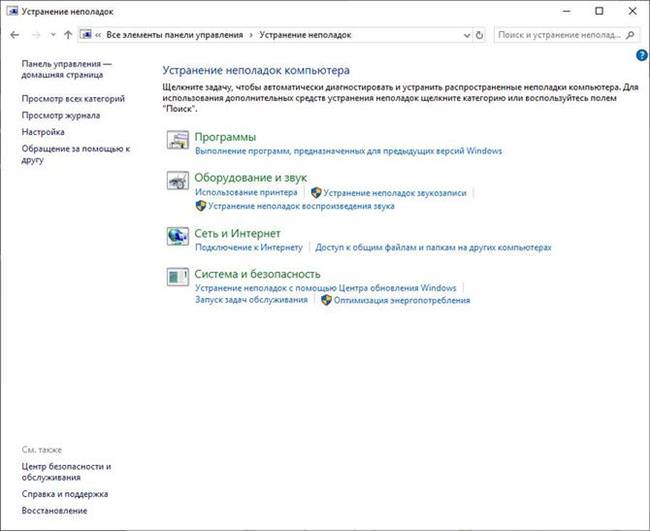Open 'Просмотр журнала' link

click(x=61, y=115)
